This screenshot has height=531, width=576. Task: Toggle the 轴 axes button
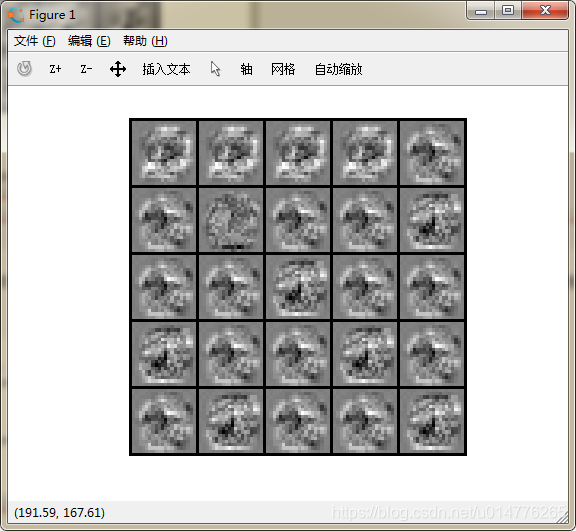coord(246,69)
